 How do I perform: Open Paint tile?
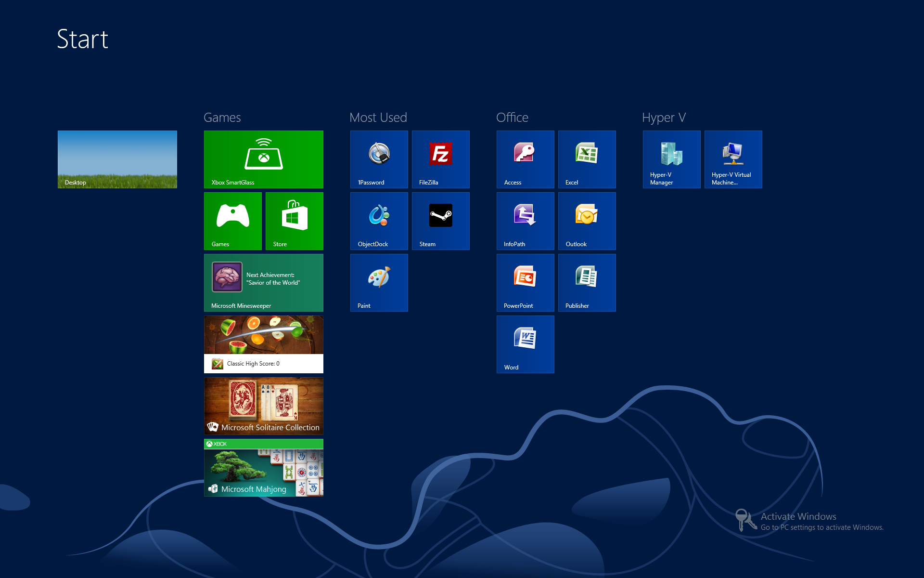pyautogui.click(x=379, y=283)
